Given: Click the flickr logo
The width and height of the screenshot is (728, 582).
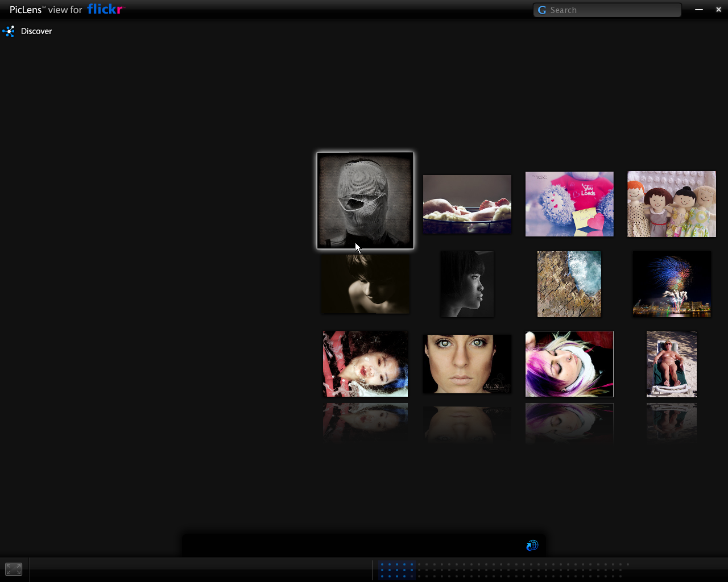Looking at the screenshot, I should coord(105,9).
